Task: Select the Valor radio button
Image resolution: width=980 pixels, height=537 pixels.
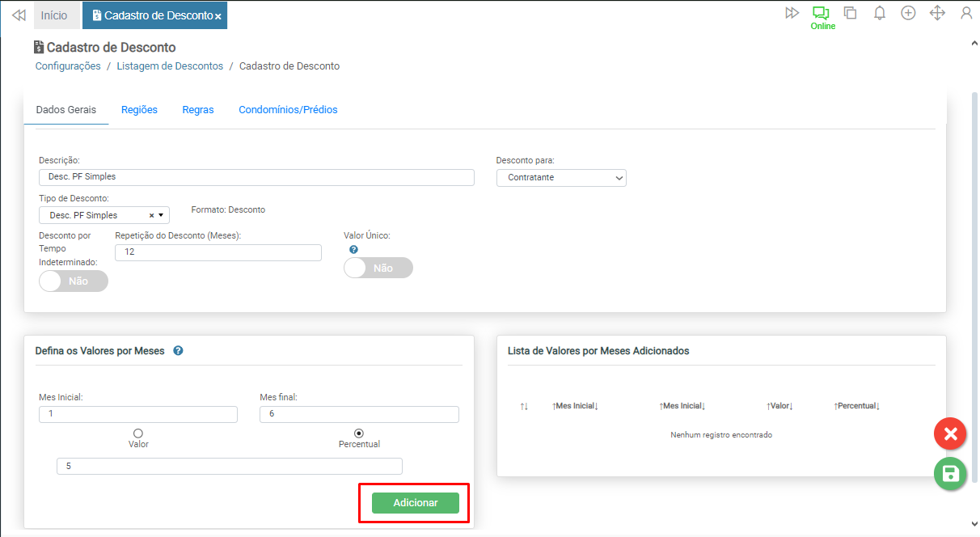Action: 138,433
